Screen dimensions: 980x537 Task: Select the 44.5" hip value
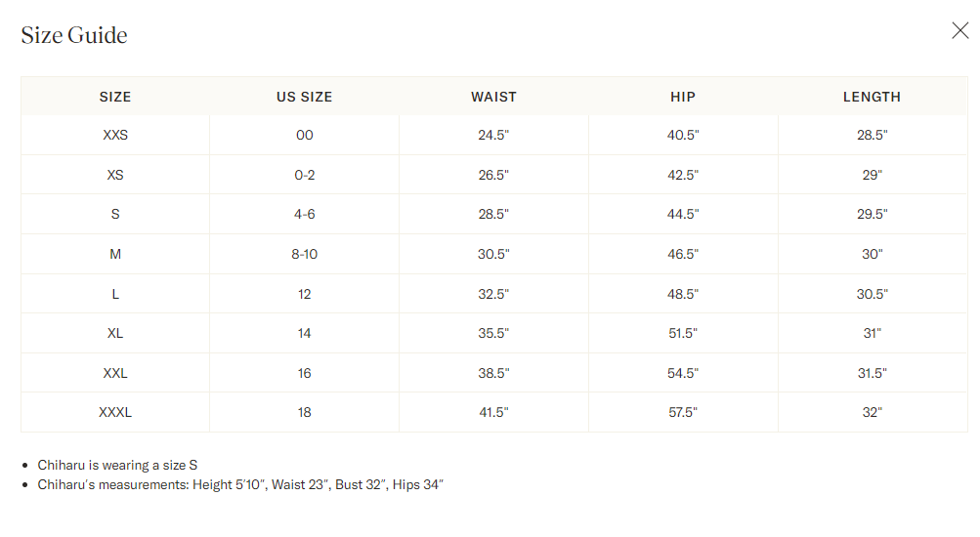click(x=683, y=215)
